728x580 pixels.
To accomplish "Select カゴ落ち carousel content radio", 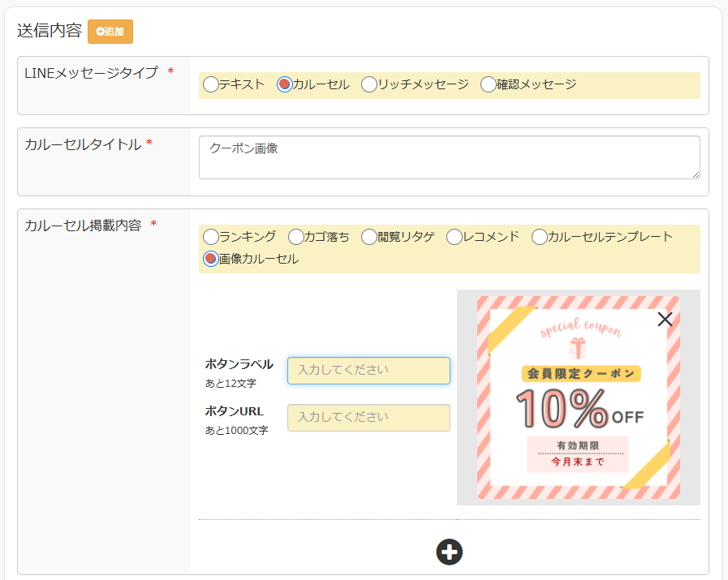I will click(x=295, y=237).
